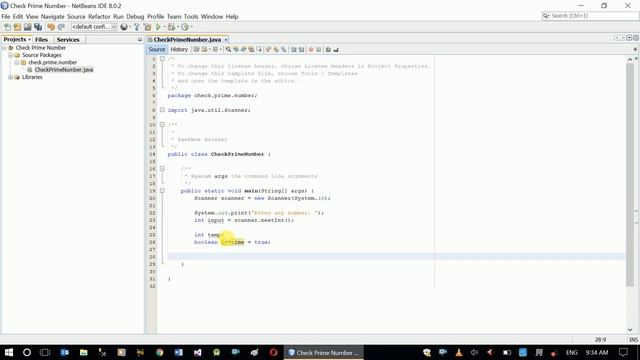This screenshot has width=640, height=360.
Task: Open the default config dropdown
Action: pyautogui.click(x=94, y=27)
